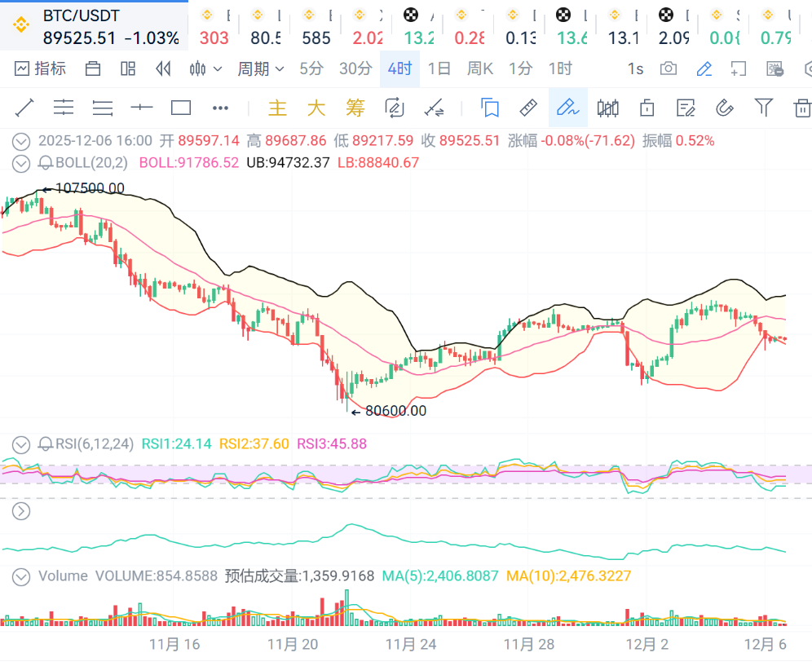Pick the rectangle shape drawing tool
Screen dimensions: 812x666
[180, 108]
